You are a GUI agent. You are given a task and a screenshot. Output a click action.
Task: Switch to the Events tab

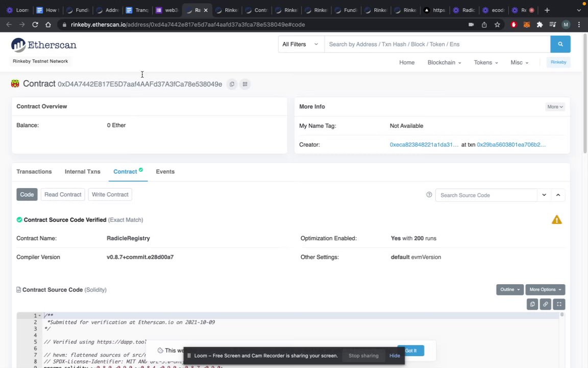point(165,172)
